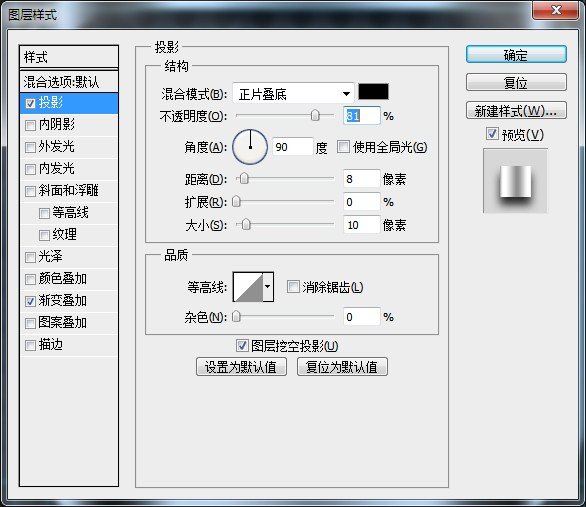
Task: Open the 混合模式 正片叠底 dropdown
Action: click(293, 93)
